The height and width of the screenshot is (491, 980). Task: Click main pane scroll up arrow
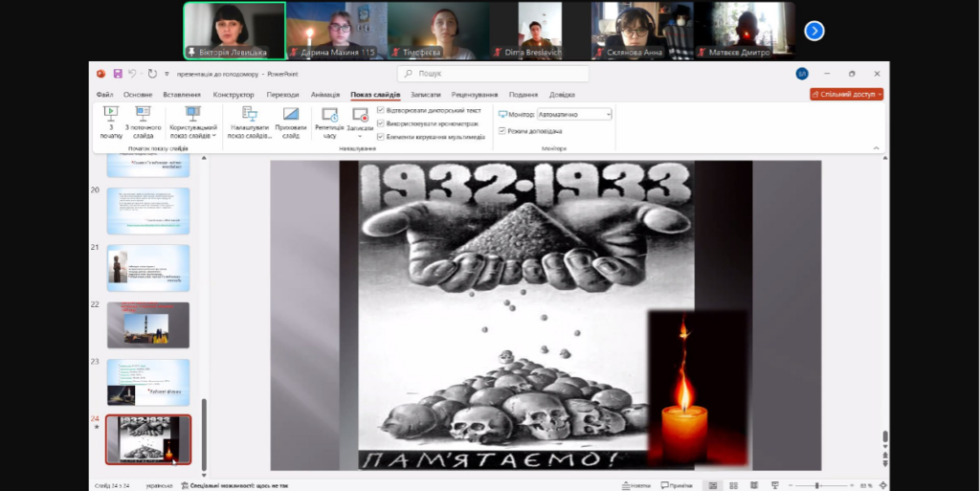885,158
